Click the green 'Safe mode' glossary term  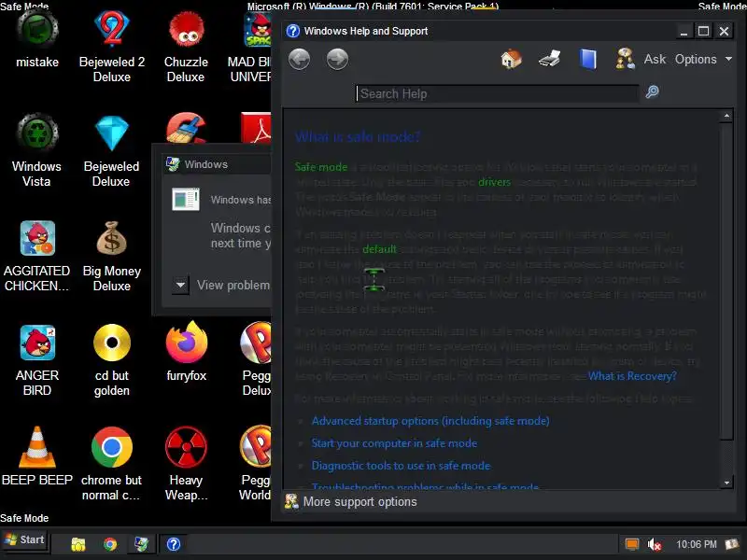(321, 167)
